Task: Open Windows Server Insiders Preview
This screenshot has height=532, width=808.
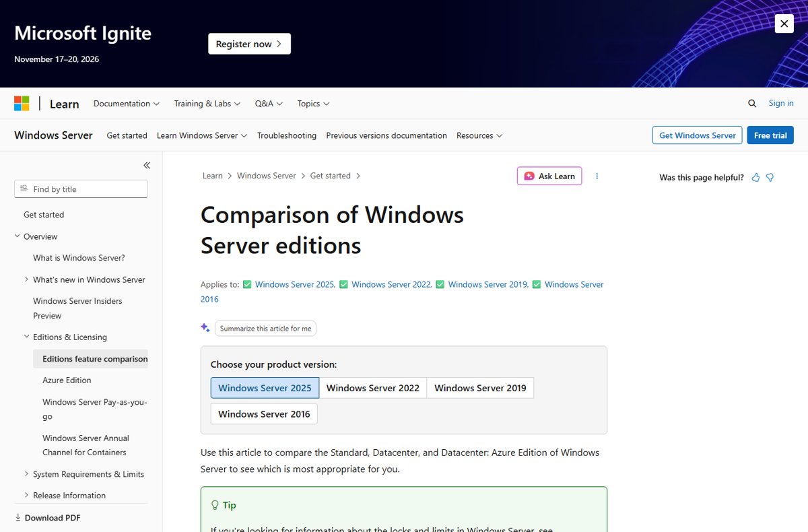Action: click(x=77, y=308)
